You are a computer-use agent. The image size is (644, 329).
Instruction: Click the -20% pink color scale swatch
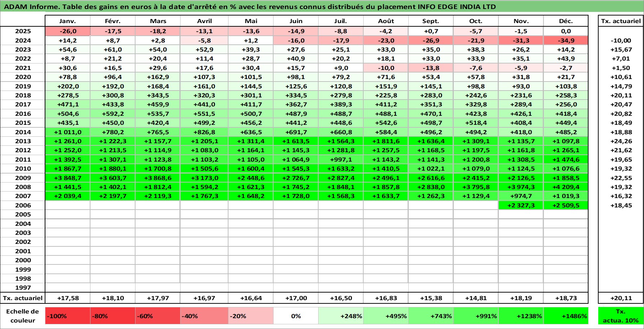coord(251,316)
